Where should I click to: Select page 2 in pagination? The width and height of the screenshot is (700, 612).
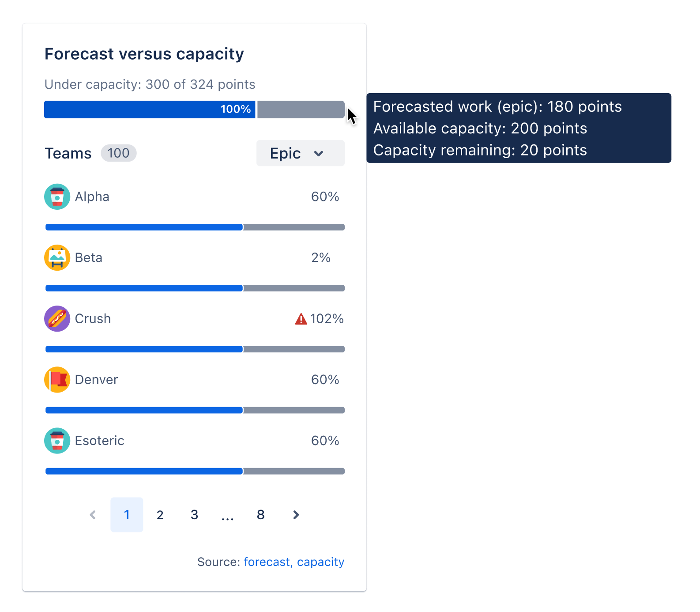160,514
